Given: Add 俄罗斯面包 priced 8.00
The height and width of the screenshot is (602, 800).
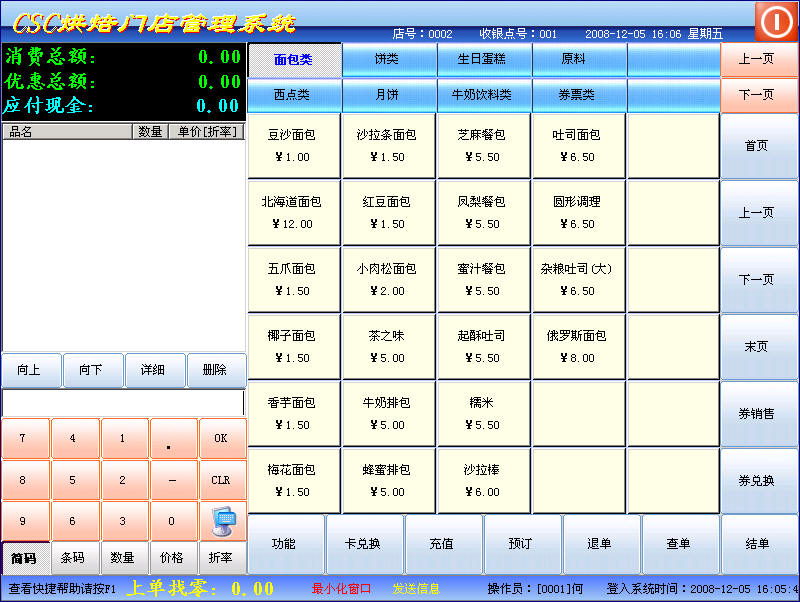Looking at the screenshot, I should pyautogui.click(x=579, y=347).
